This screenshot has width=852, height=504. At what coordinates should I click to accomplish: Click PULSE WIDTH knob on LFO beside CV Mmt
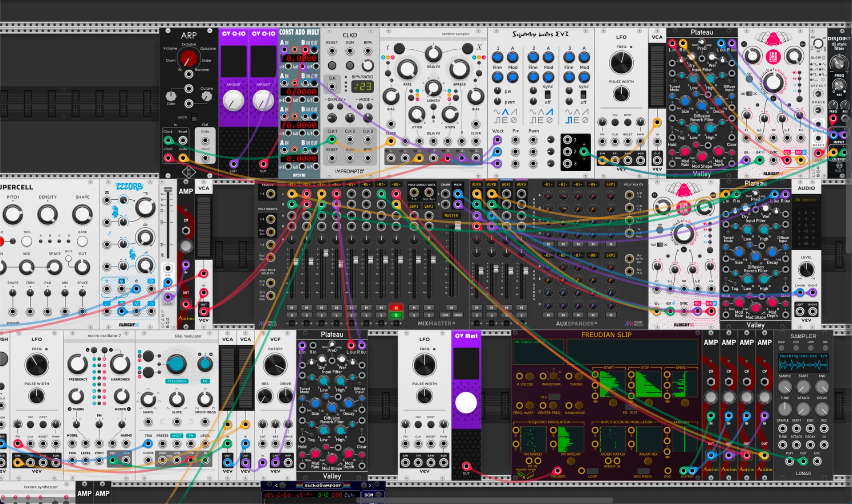click(x=425, y=396)
